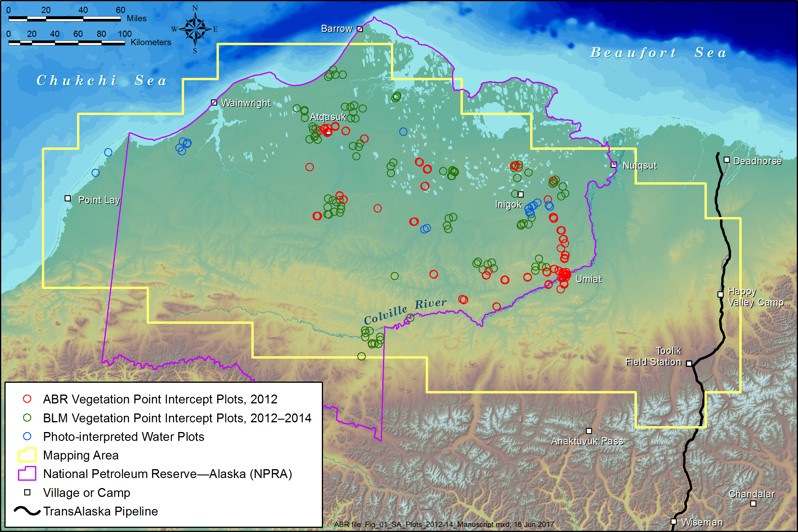Click the TransAlaska Pipeline legend line symbol
The width and height of the screenshot is (798, 532).
27,511
